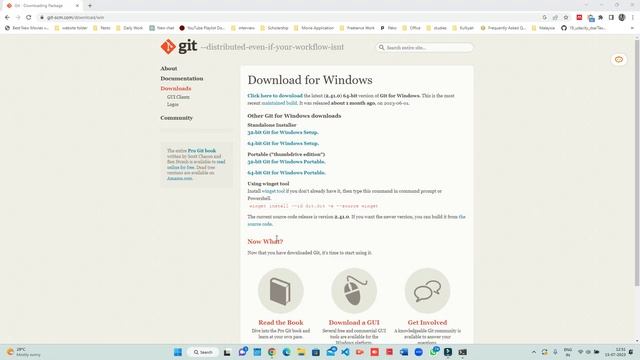Open the Extensions puzzle icon

click(x=600, y=17)
